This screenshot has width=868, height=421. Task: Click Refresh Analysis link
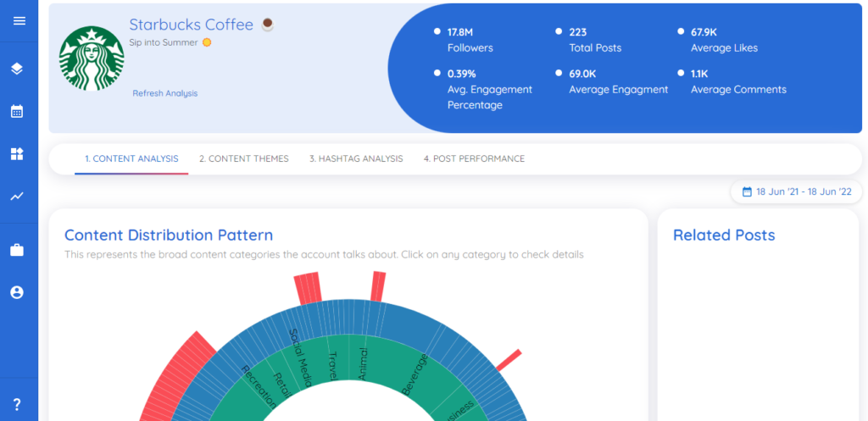click(165, 93)
